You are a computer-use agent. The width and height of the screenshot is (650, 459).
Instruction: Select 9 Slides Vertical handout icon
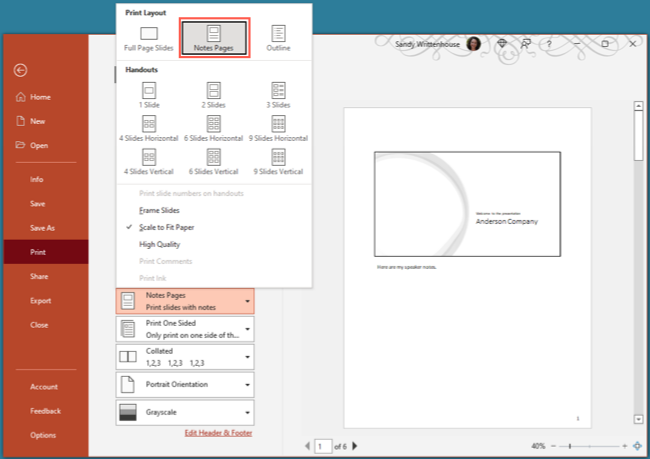[x=277, y=158]
